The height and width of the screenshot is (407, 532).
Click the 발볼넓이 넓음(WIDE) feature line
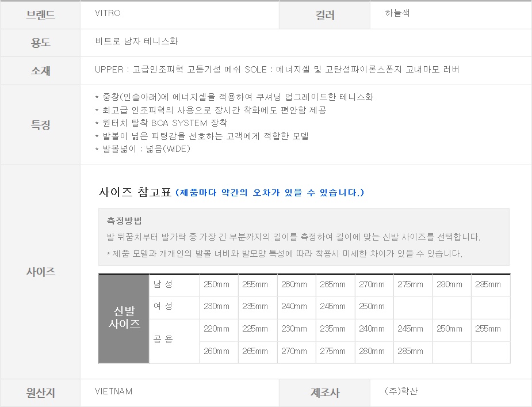tap(143, 149)
